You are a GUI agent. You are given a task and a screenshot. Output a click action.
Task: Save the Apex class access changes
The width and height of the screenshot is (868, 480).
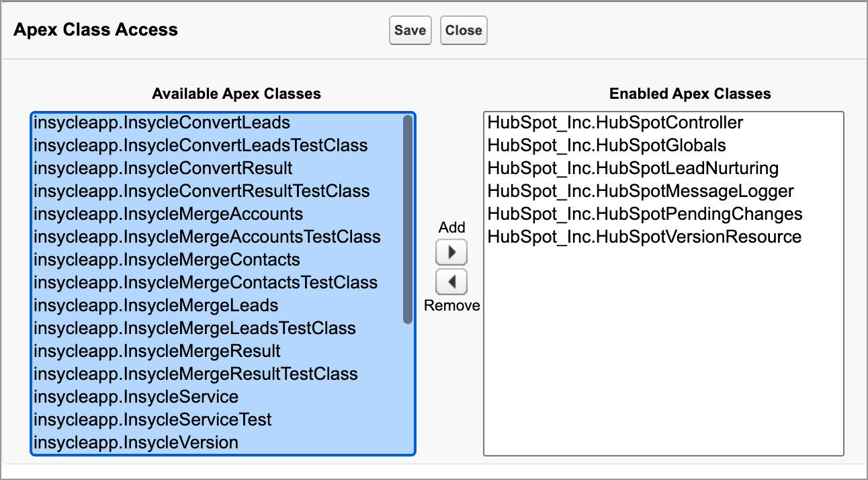pos(410,30)
